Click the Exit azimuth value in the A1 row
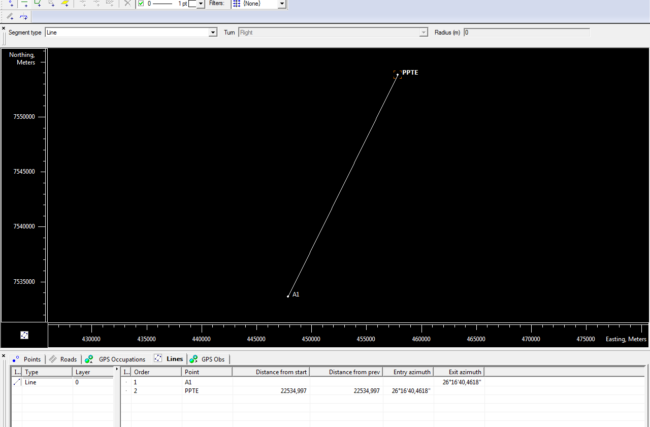650x427 pixels. coord(461,382)
